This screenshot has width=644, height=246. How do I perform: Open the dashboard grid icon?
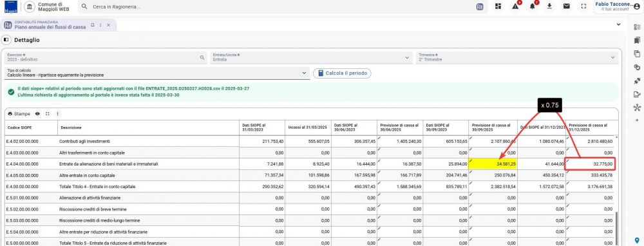coord(498,6)
